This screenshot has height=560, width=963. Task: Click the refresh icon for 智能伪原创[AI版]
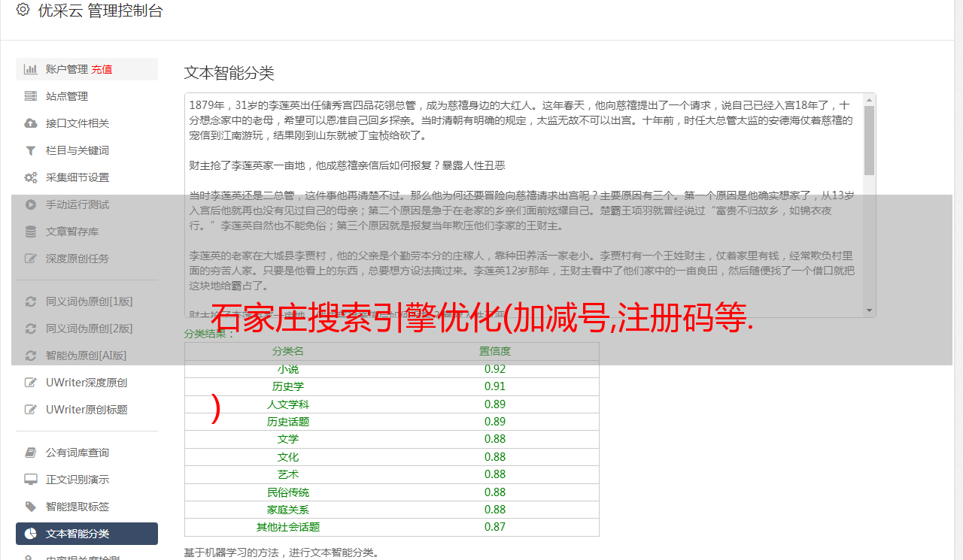[x=31, y=356]
